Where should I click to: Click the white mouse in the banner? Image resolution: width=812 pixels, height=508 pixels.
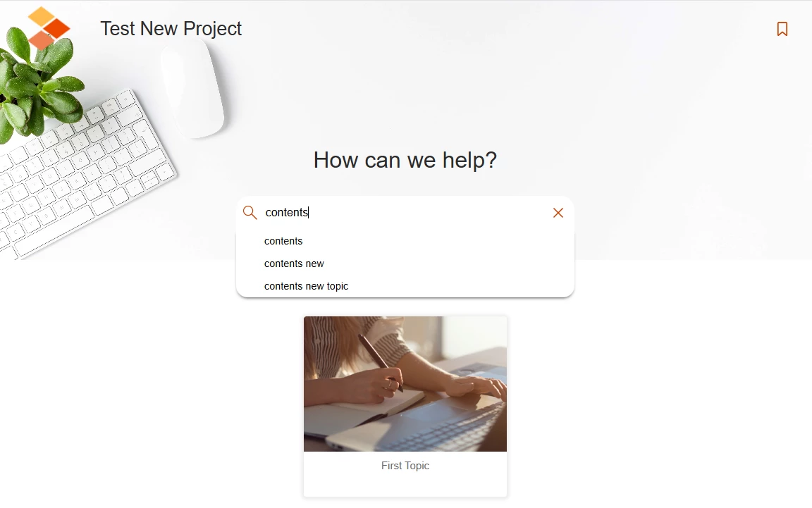[x=192, y=89]
